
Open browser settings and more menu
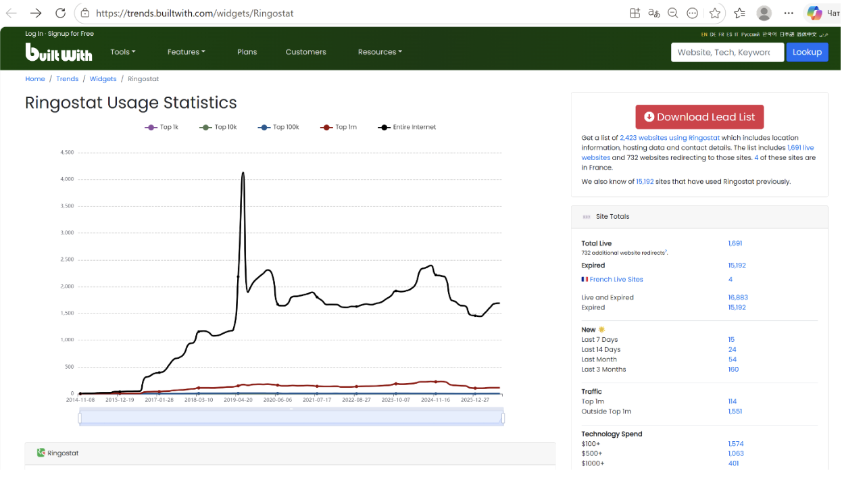[x=789, y=13]
